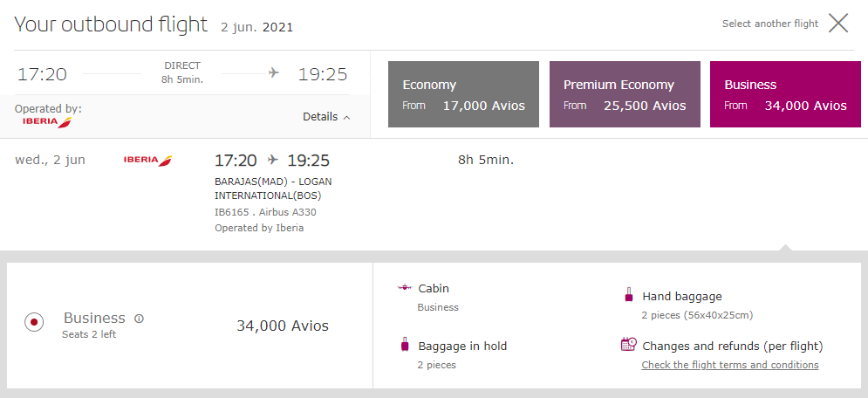Click the Business info circle icon
Image resolution: width=868 pixels, height=398 pixels.
[x=139, y=319]
